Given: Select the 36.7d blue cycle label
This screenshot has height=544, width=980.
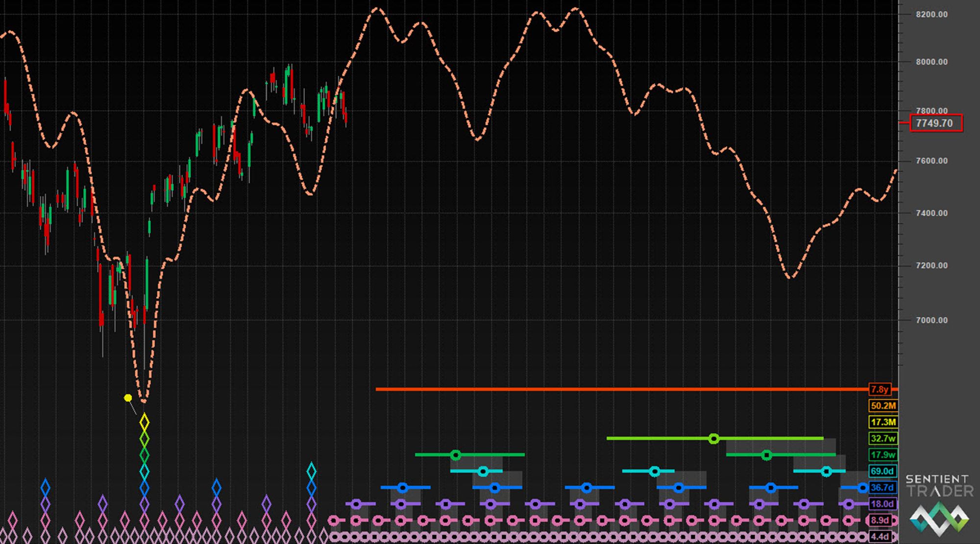Looking at the screenshot, I should point(882,488).
